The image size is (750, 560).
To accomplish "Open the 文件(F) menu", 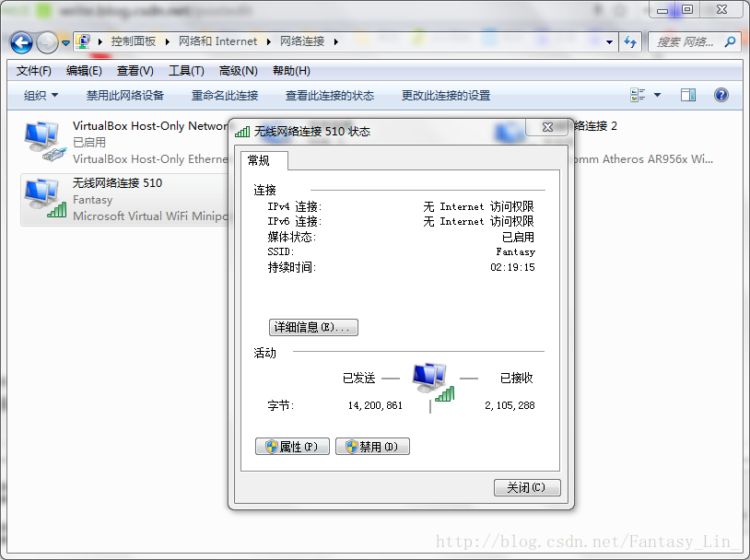I will 33,71.
